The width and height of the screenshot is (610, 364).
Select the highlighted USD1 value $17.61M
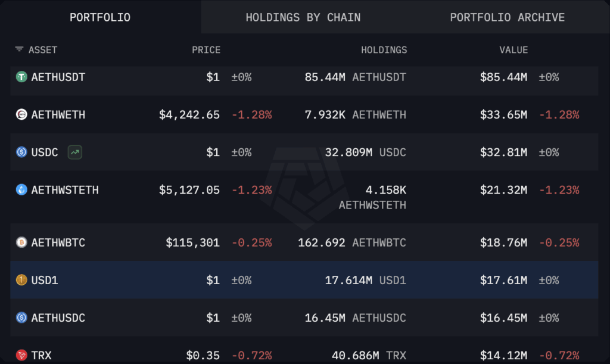coord(503,280)
